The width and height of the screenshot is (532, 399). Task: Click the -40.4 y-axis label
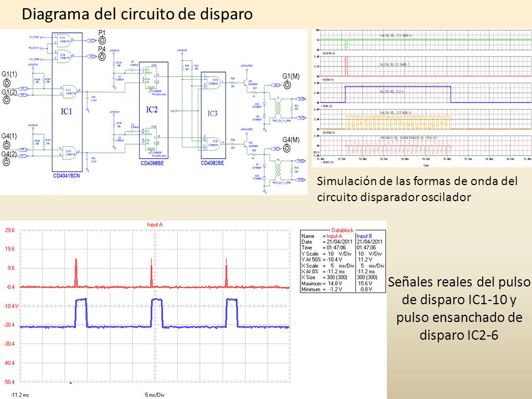pyautogui.click(x=9, y=363)
